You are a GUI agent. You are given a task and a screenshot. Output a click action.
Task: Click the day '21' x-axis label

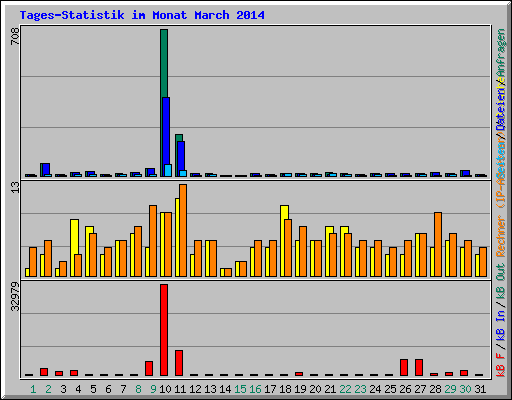coord(330,389)
